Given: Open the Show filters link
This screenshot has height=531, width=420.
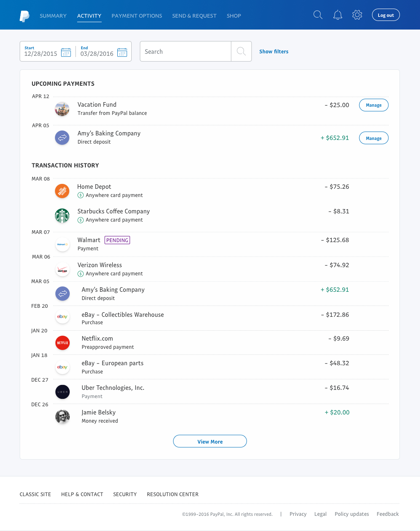Looking at the screenshot, I should [274, 51].
